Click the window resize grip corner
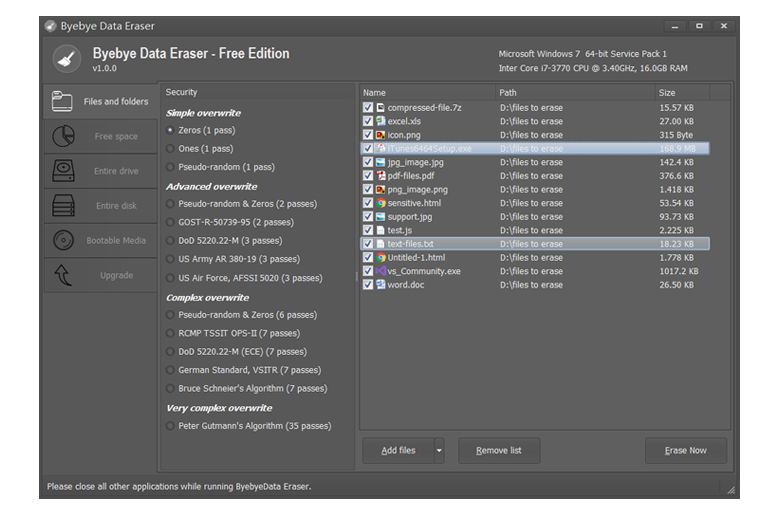774x517 pixels. click(731, 490)
